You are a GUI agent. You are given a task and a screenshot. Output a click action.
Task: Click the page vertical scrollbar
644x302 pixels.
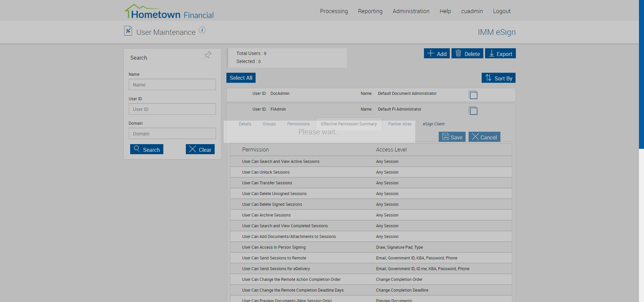point(641,74)
